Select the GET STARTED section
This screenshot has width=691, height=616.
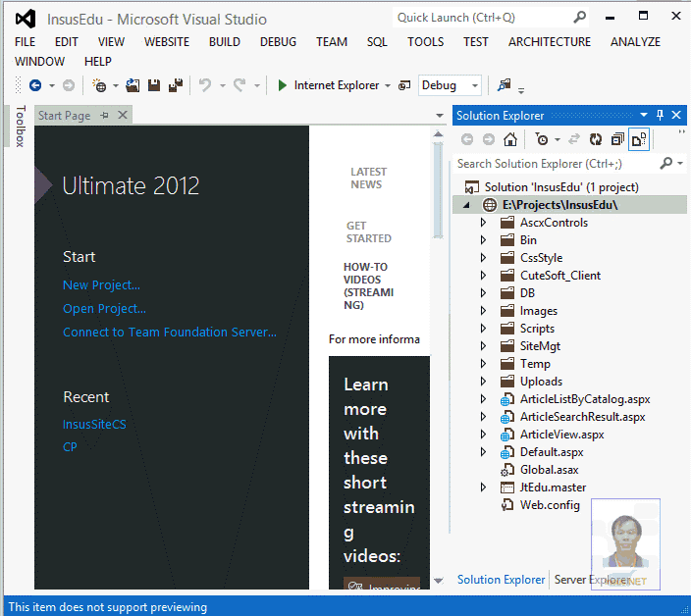click(x=368, y=232)
